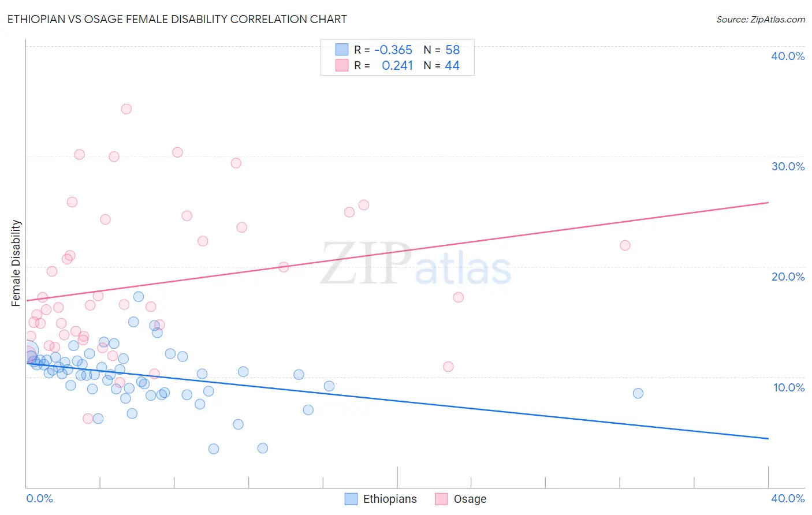Click the N = 44 value in legend
This screenshot has height=515, width=812.
(x=442, y=65)
